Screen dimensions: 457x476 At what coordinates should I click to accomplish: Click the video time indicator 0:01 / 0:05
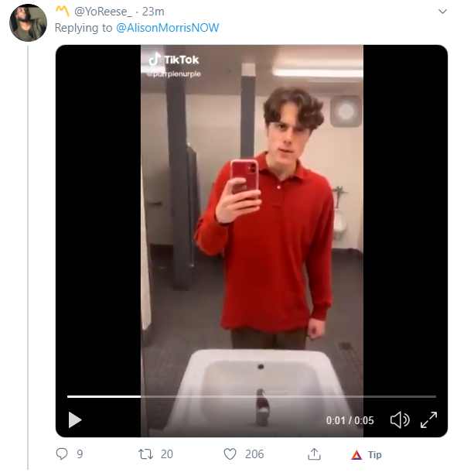coord(350,420)
